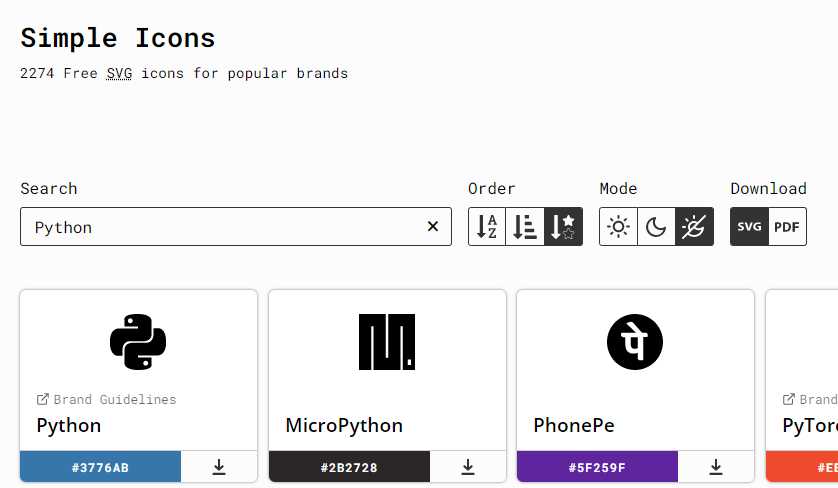Open the PhonePe logo icon preview
This screenshot has height=488, width=838.
[635, 342]
